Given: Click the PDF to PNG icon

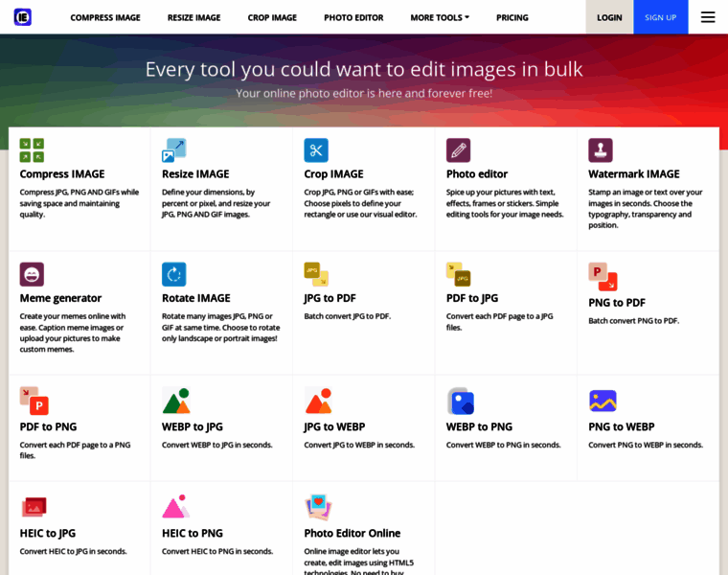Looking at the screenshot, I should pyautogui.click(x=34, y=401).
